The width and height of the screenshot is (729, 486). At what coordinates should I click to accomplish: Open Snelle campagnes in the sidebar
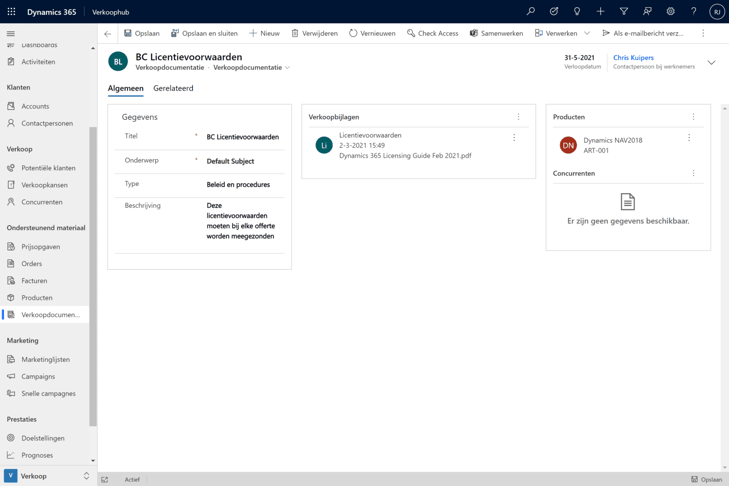coord(48,393)
